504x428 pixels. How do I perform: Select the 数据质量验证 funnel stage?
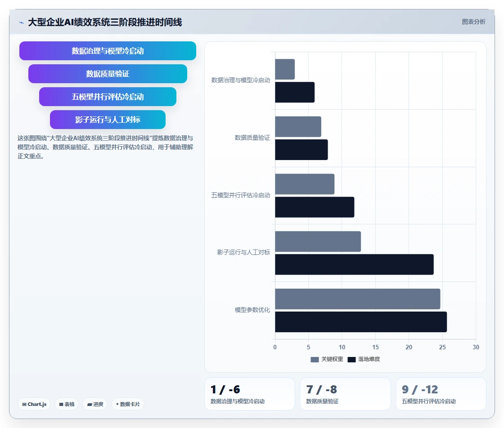tap(108, 74)
